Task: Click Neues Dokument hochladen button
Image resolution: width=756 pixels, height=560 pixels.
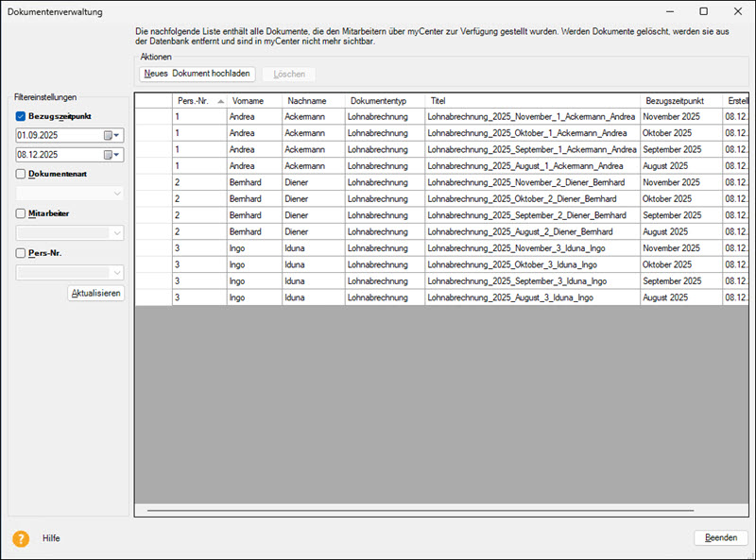Action: coord(198,74)
